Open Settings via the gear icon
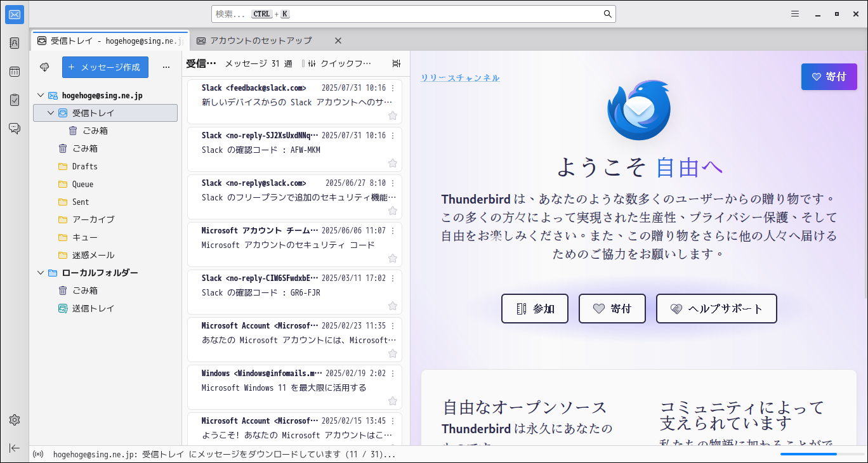Viewport: 868px width, 463px height. [15, 420]
